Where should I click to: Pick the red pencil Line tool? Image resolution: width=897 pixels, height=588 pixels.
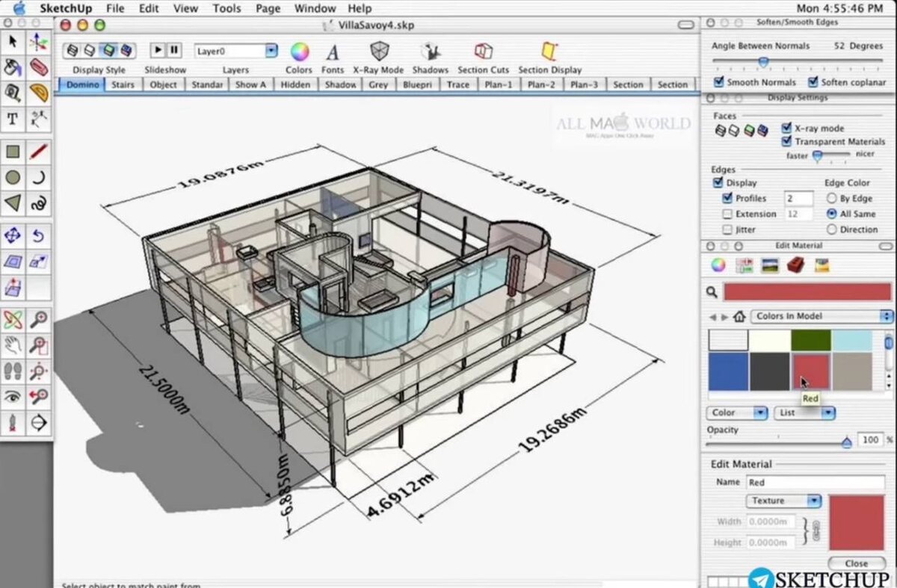(39, 152)
